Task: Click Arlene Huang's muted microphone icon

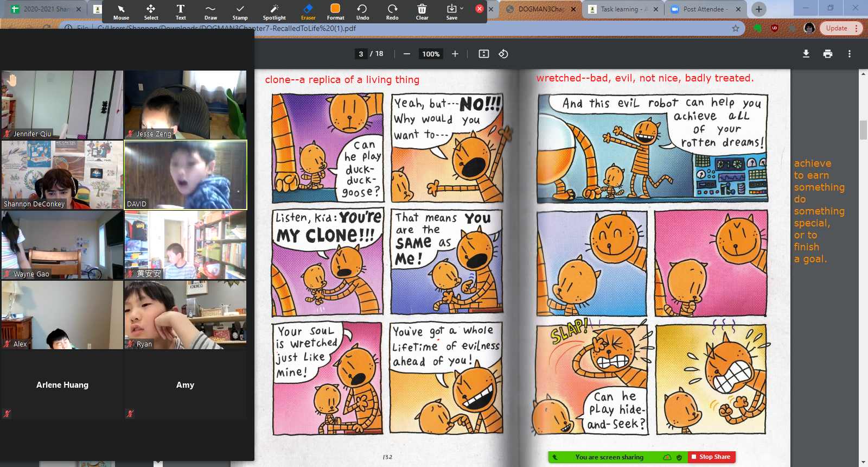Action: pyautogui.click(x=7, y=413)
